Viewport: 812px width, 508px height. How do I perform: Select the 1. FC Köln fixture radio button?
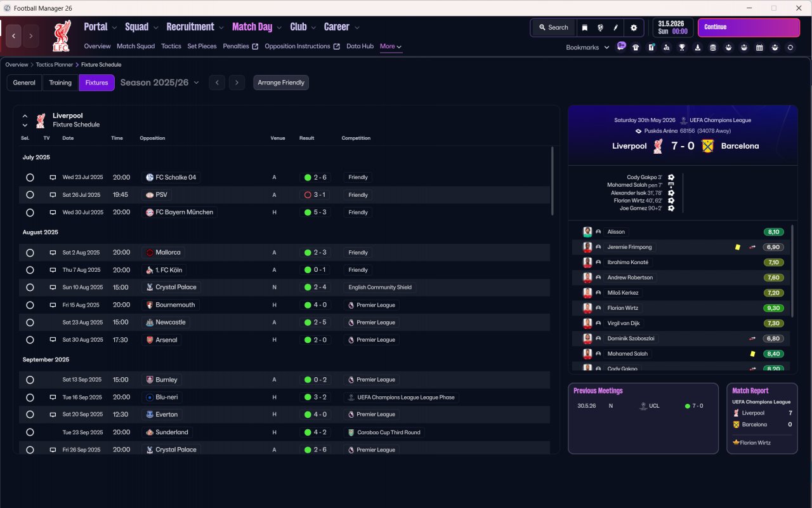coord(30,270)
